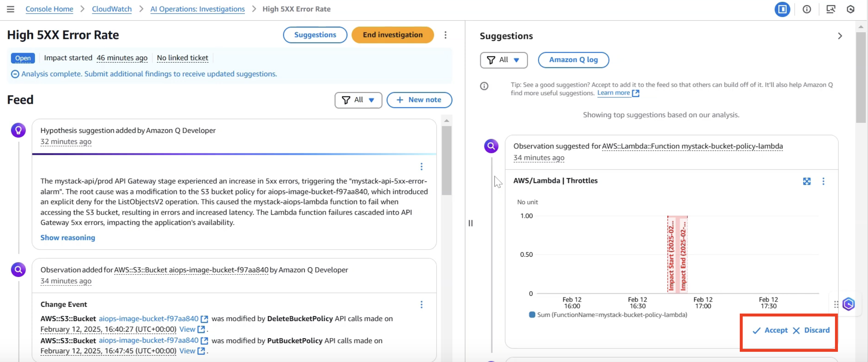This screenshot has height=362, width=868.
Task: Open the info icon in top bar
Action: pos(807,9)
